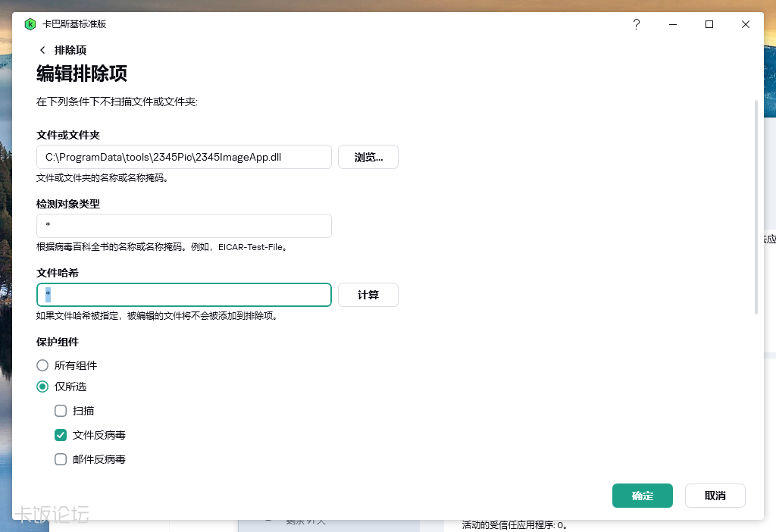
Task: Go back using the left arrow icon
Action: pos(42,50)
